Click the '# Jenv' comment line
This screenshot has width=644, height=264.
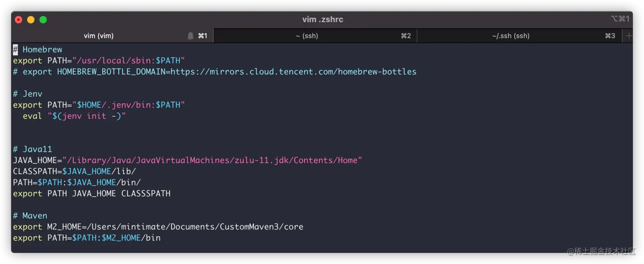click(x=28, y=94)
